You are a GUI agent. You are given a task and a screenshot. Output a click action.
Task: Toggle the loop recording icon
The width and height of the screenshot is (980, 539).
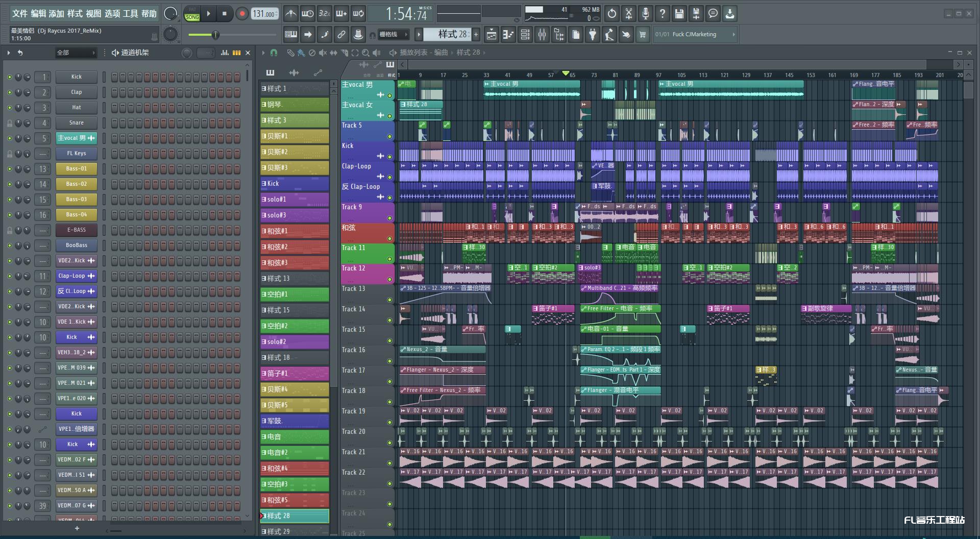click(358, 14)
